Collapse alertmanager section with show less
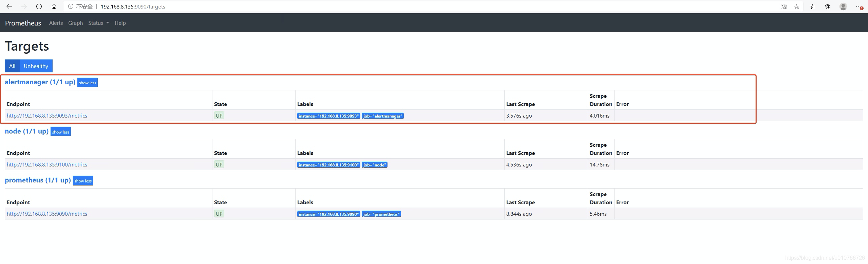The image size is (868, 264). click(88, 83)
